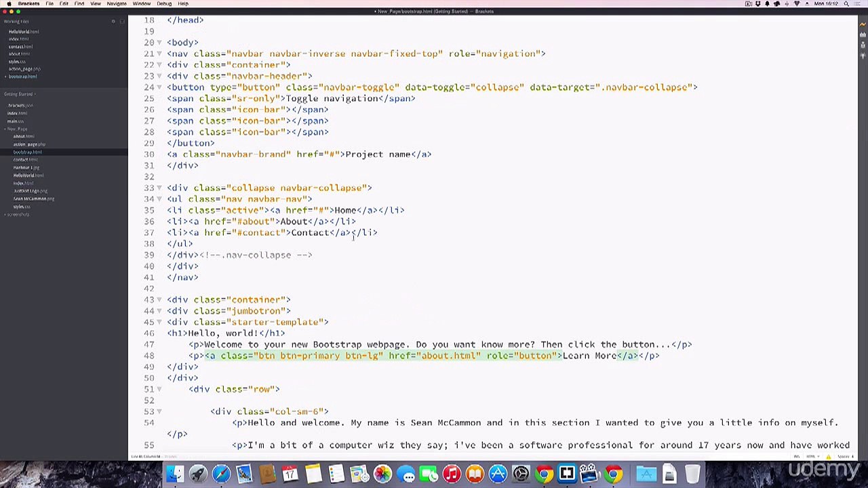Open the File menu

coord(50,3)
